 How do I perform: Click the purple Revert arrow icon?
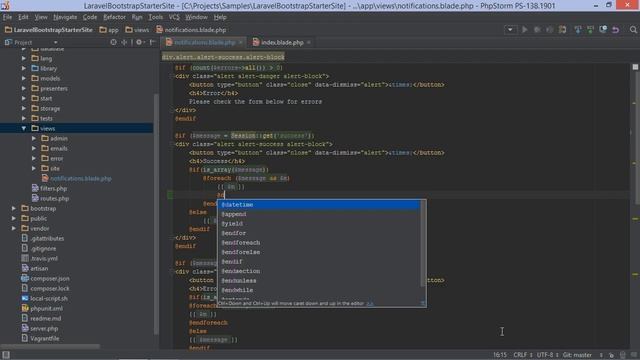click(x=616, y=29)
